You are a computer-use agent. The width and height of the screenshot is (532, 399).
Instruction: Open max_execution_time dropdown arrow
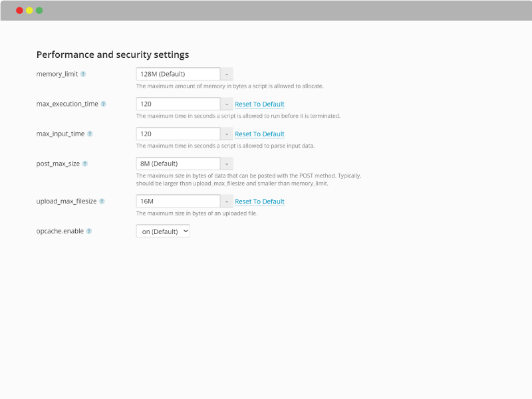click(x=227, y=104)
